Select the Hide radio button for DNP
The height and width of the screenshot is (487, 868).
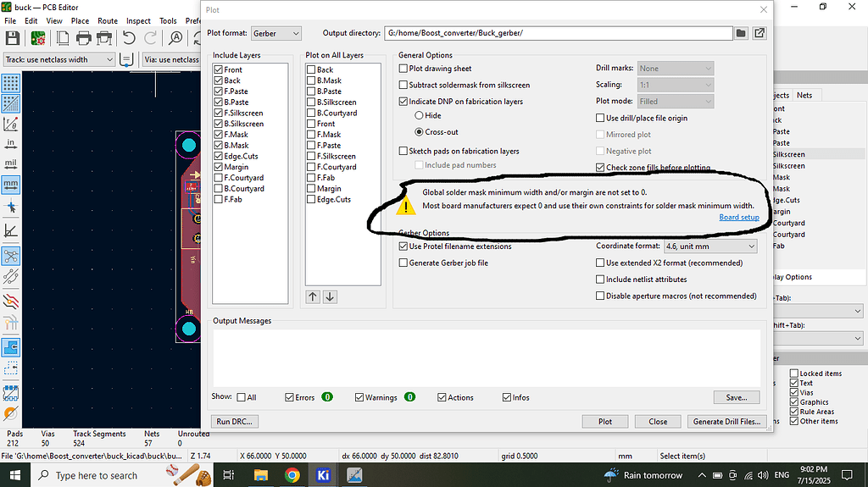tap(419, 115)
